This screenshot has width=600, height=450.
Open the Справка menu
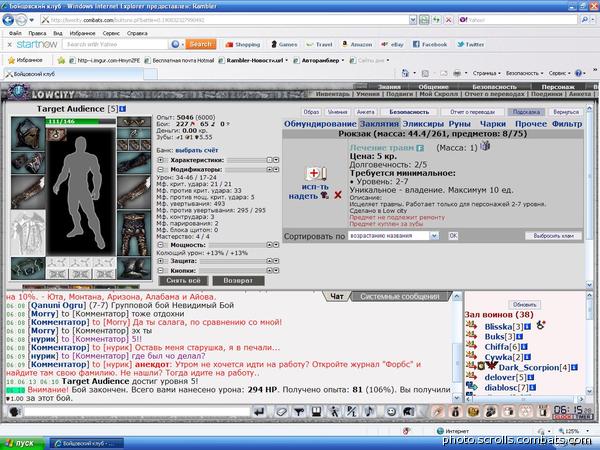tap(137, 33)
